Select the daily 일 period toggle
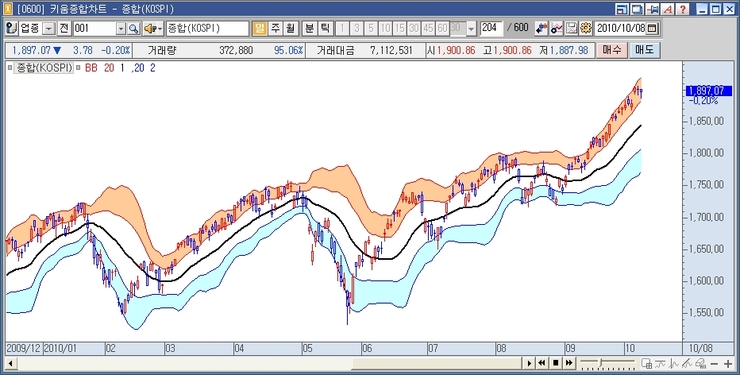The image size is (740, 375). tap(259, 28)
